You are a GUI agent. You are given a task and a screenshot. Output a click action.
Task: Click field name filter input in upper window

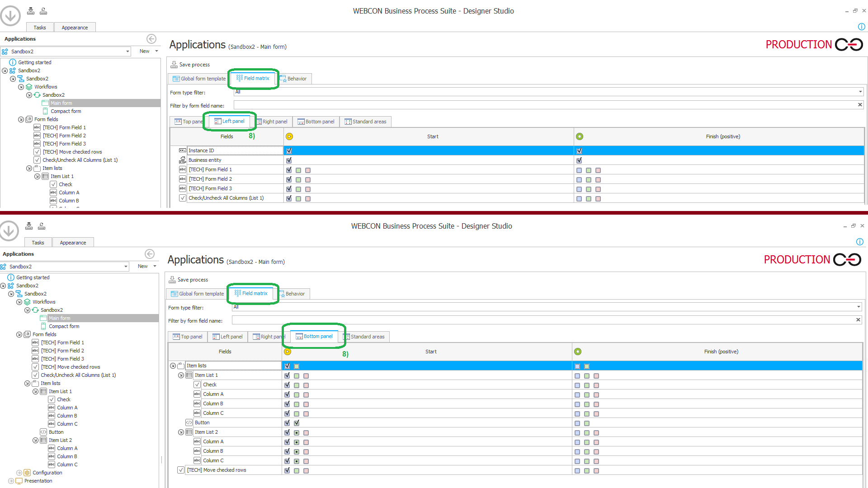click(542, 105)
